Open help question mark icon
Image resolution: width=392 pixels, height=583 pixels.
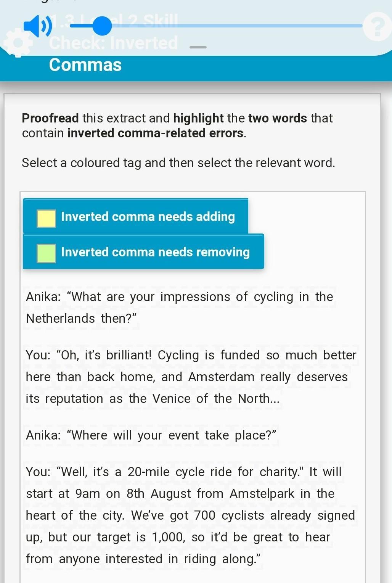376,27
